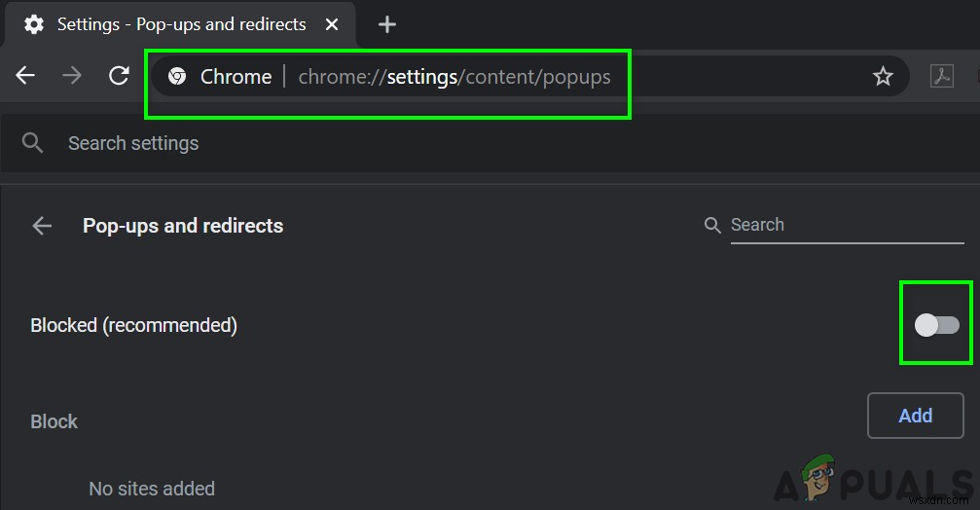
Task: Click the magnifier beside the site Search field
Action: [713, 226]
